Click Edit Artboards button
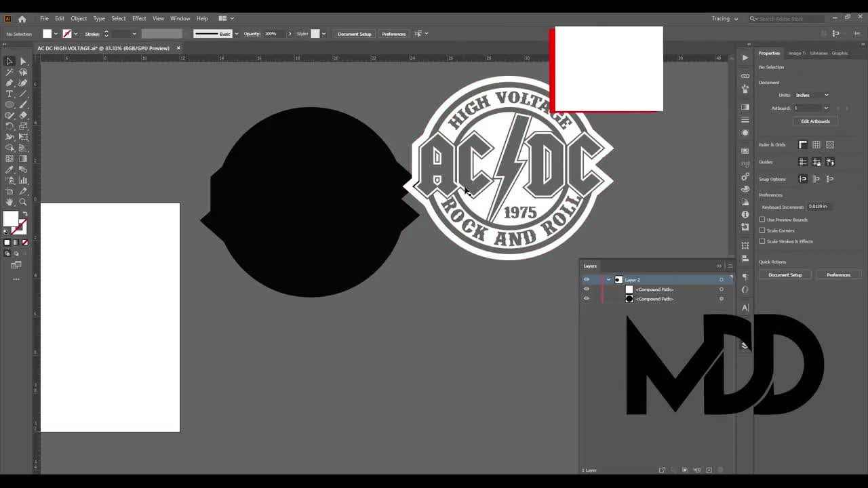Viewport: 868px width, 488px height. tap(815, 121)
